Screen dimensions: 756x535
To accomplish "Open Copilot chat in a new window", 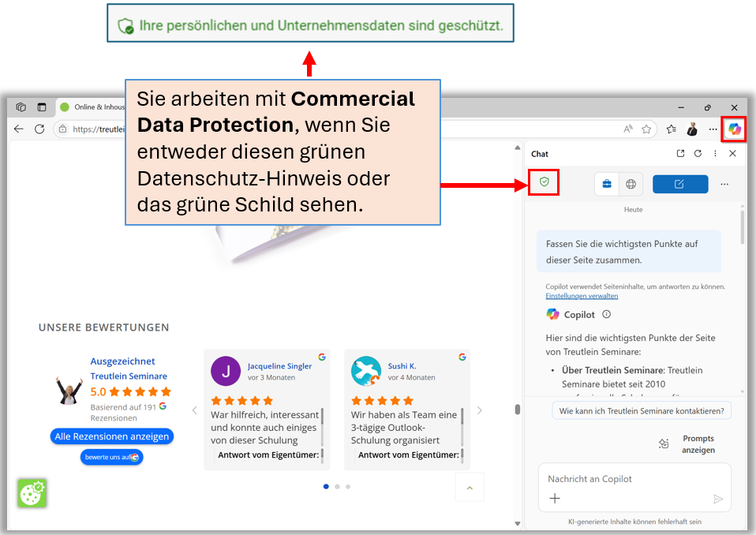I will pos(680,153).
